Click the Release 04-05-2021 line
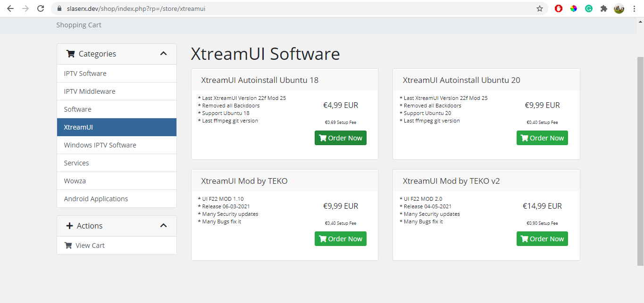Viewport: 644px width, 303px height. (426, 206)
